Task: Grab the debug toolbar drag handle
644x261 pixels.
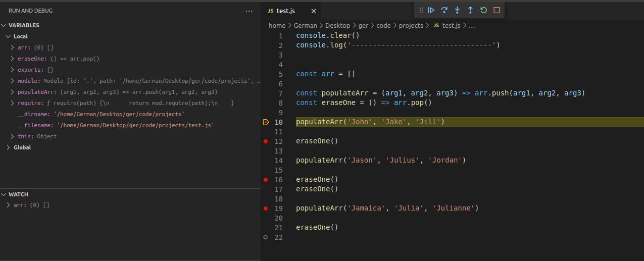Action: tap(421, 10)
